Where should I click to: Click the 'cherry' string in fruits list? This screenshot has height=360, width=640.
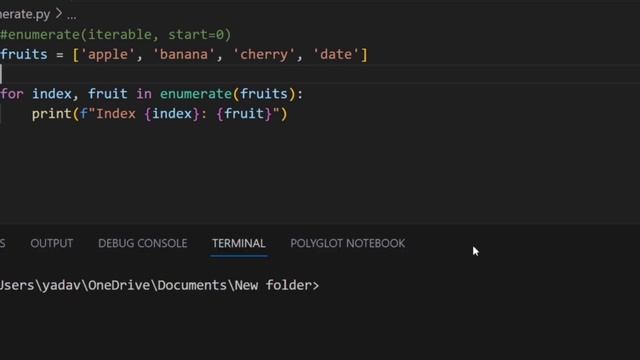264,55
